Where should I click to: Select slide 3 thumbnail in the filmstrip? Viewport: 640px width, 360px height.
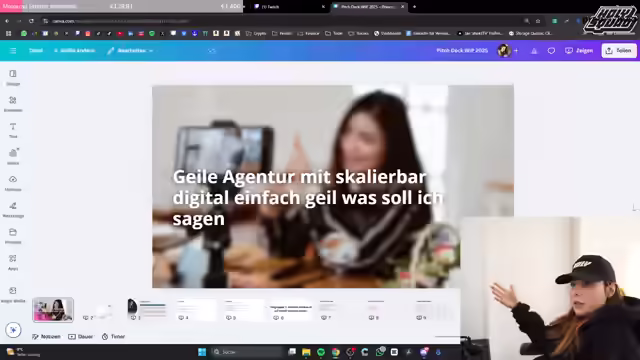(x=147, y=311)
